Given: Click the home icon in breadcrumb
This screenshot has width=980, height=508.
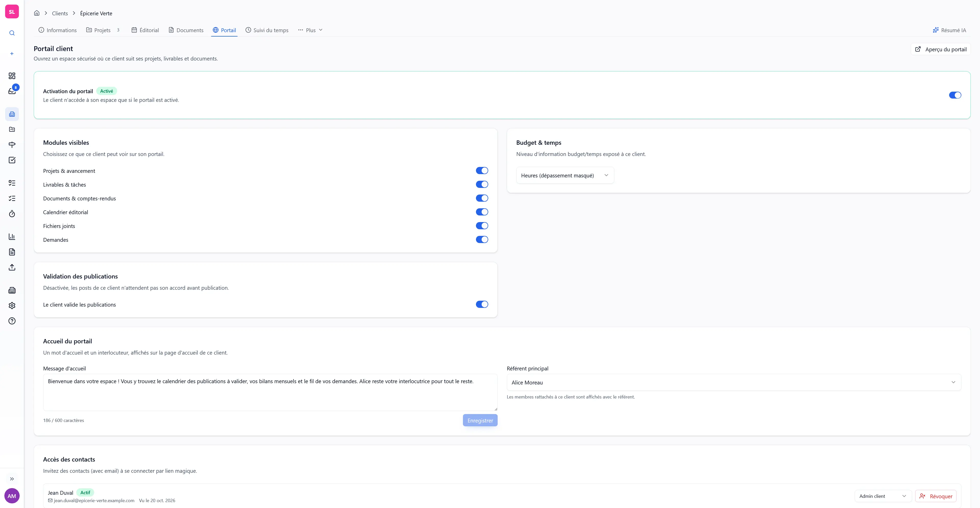Looking at the screenshot, I should 36,13.
